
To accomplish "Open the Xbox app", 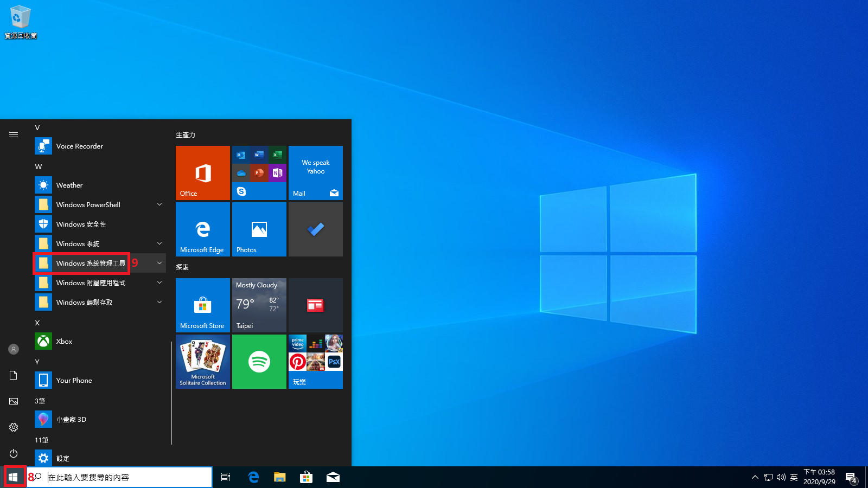I will (x=64, y=341).
